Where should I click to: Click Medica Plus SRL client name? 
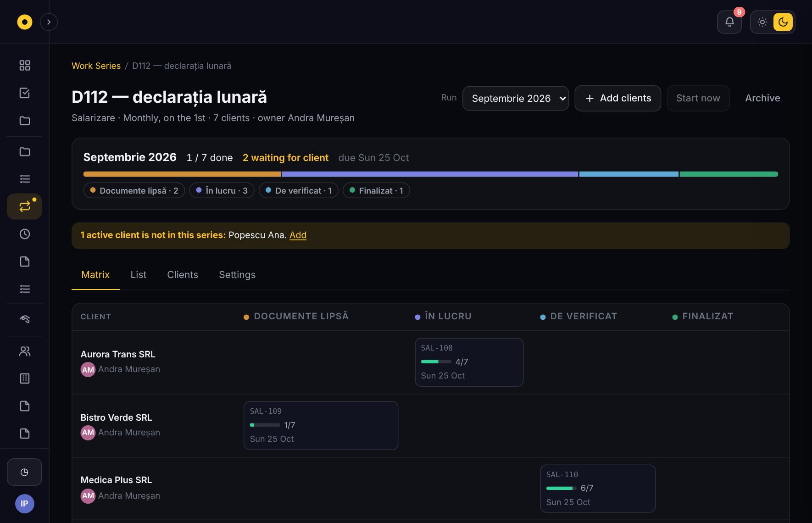[116, 480]
